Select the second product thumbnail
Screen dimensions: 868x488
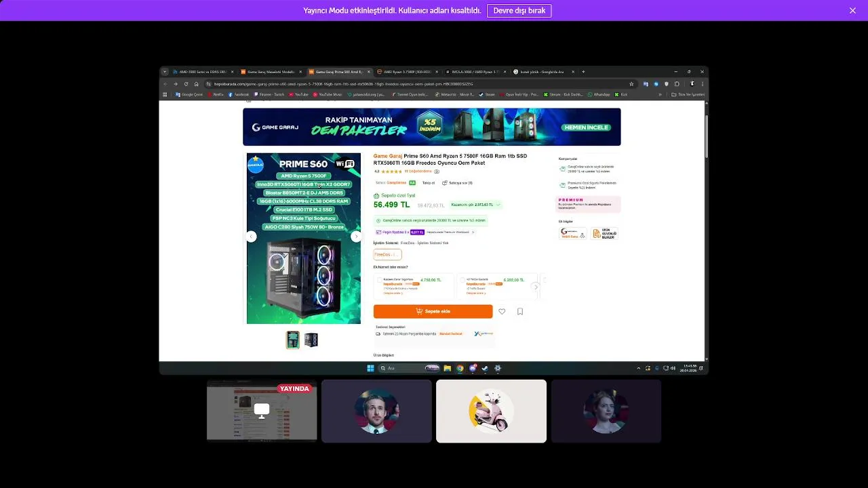(x=311, y=340)
